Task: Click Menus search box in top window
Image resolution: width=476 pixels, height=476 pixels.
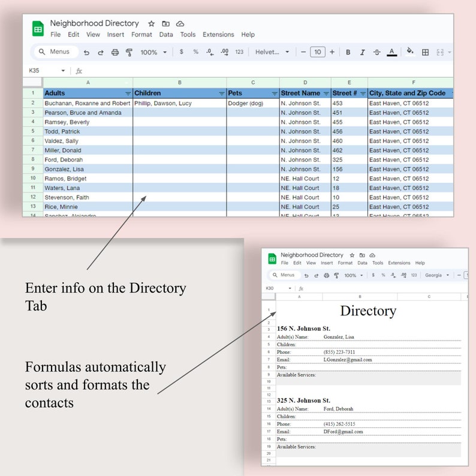Action: (56, 52)
